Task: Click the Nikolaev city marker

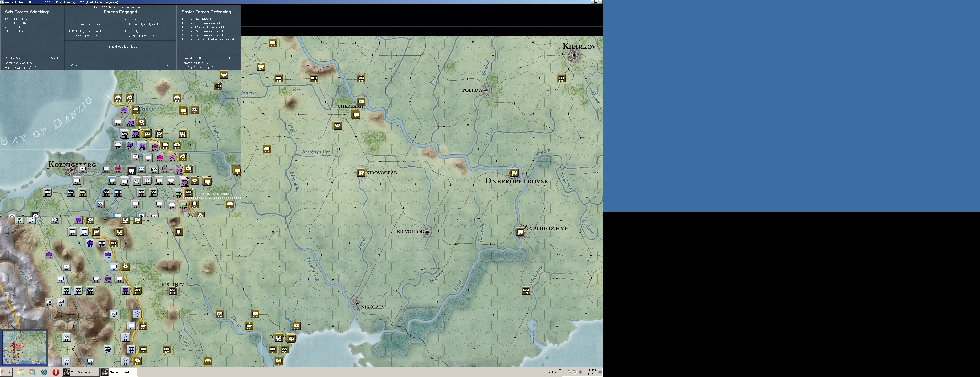Action: 356,303
